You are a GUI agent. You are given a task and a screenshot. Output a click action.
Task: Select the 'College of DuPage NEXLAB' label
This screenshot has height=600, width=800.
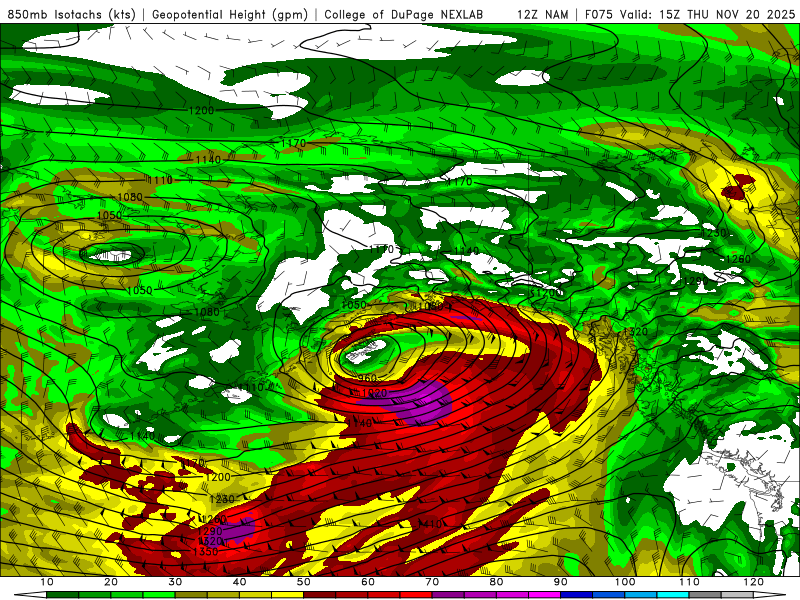point(404,14)
